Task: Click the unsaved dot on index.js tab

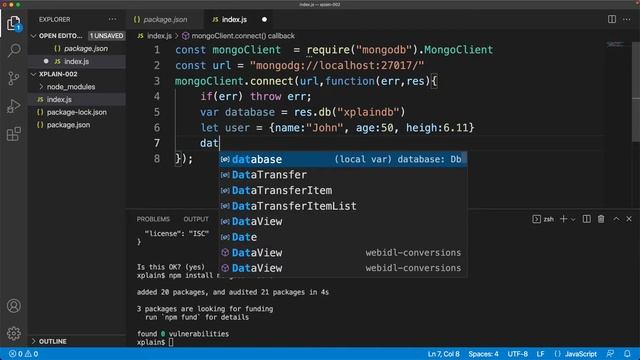Action: point(264,20)
